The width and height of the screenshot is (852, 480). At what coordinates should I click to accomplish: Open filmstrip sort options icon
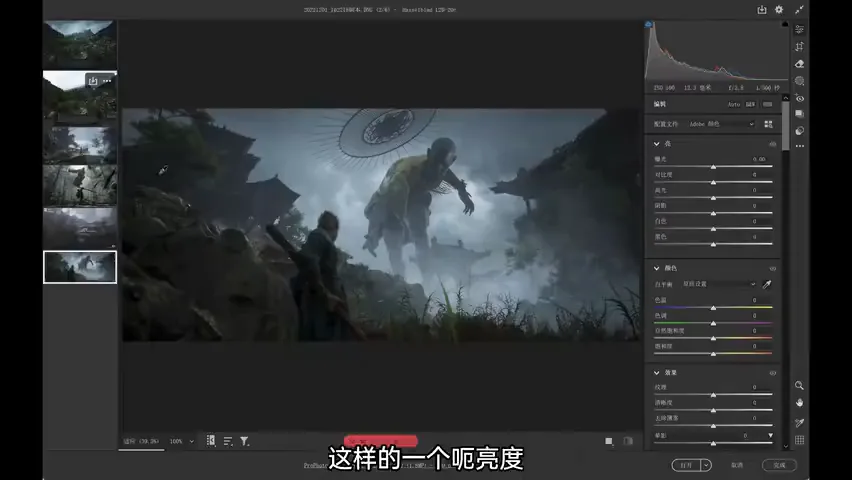pos(228,441)
